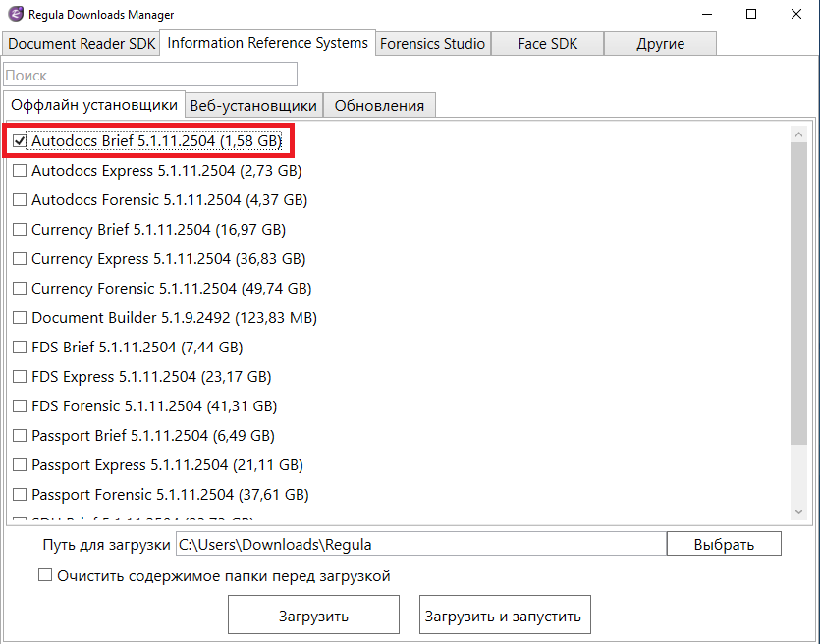This screenshot has height=644, width=820.
Task: Click the list scrollbar up arrow
Action: (798, 134)
